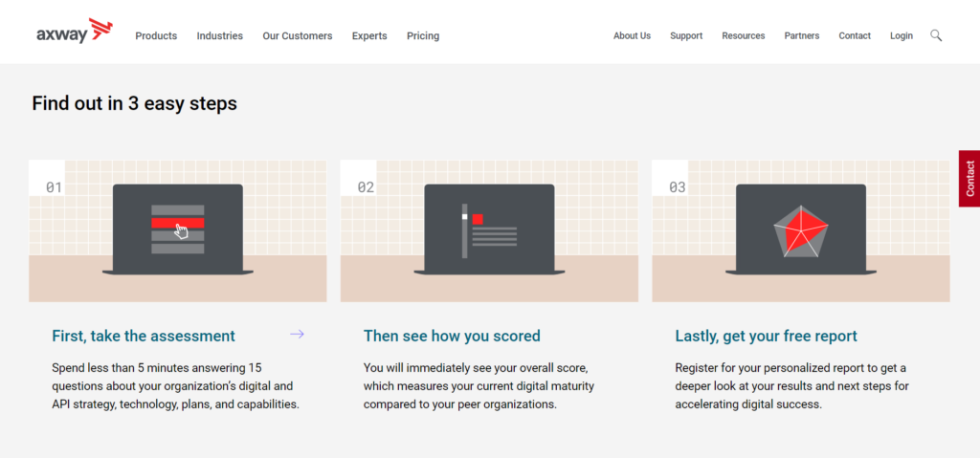Open the Resources link

click(x=744, y=36)
